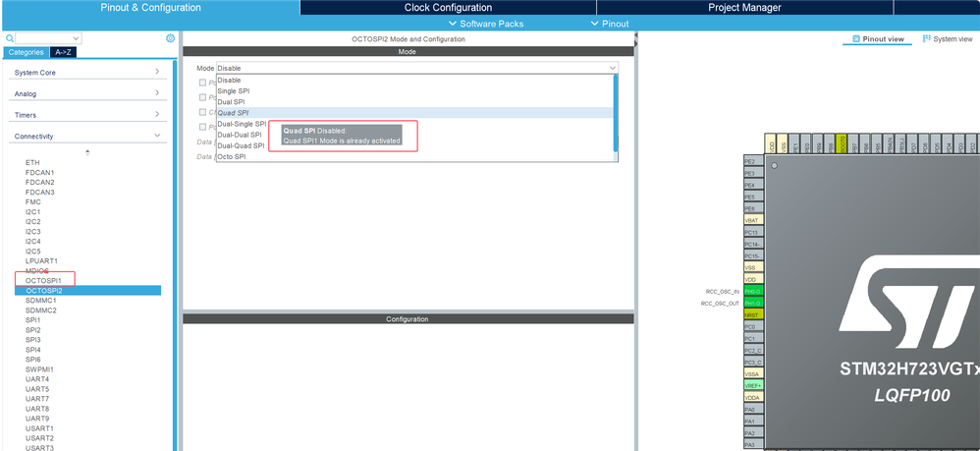The image size is (980, 451).
Task: Click the NRST pin on the chip
Action: (x=753, y=315)
